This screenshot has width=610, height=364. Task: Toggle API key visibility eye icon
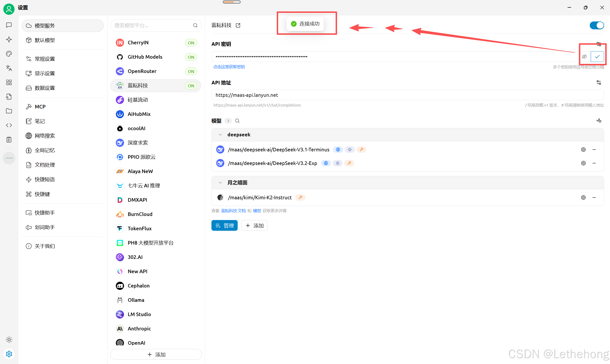(584, 57)
